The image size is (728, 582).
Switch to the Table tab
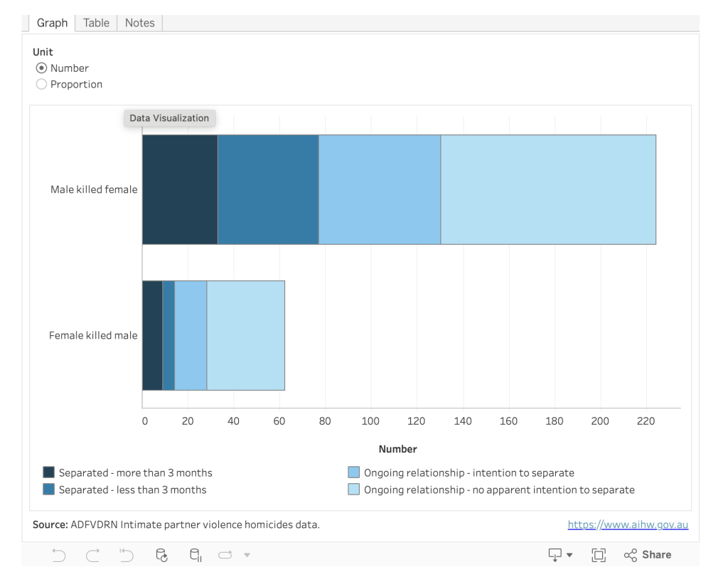(96, 23)
